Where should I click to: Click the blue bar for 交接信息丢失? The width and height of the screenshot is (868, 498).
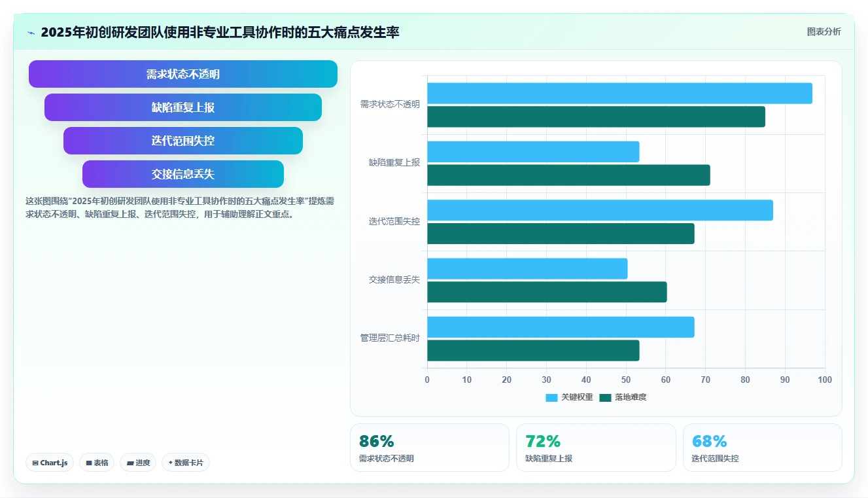pos(527,268)
